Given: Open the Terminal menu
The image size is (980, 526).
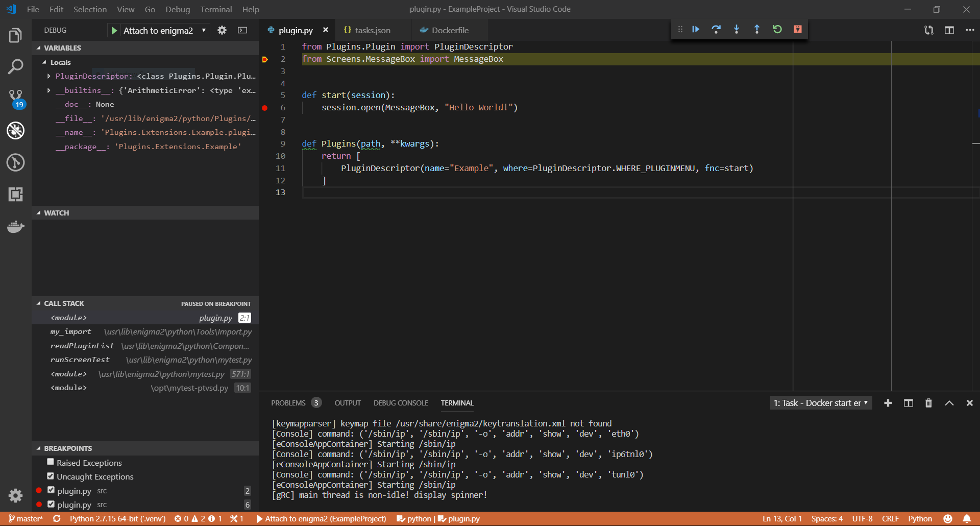Looking at the screenshot, I should click(x=216, y=9).
